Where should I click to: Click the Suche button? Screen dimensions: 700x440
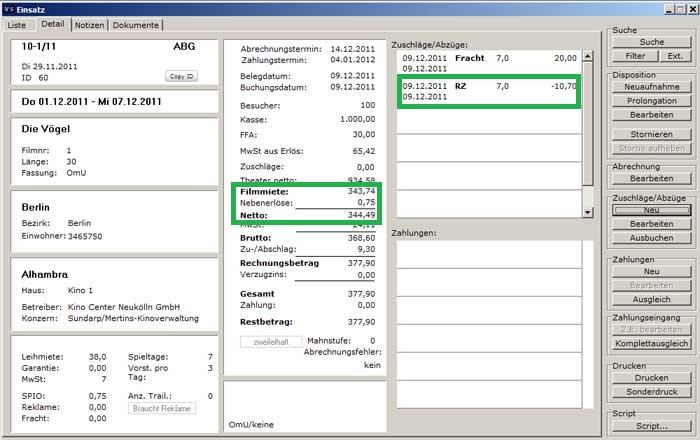[x=651, y=42]
